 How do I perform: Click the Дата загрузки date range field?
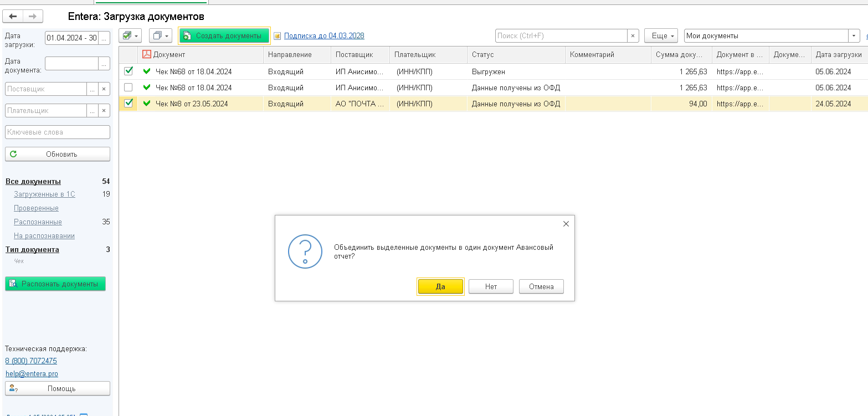[71, 38]
